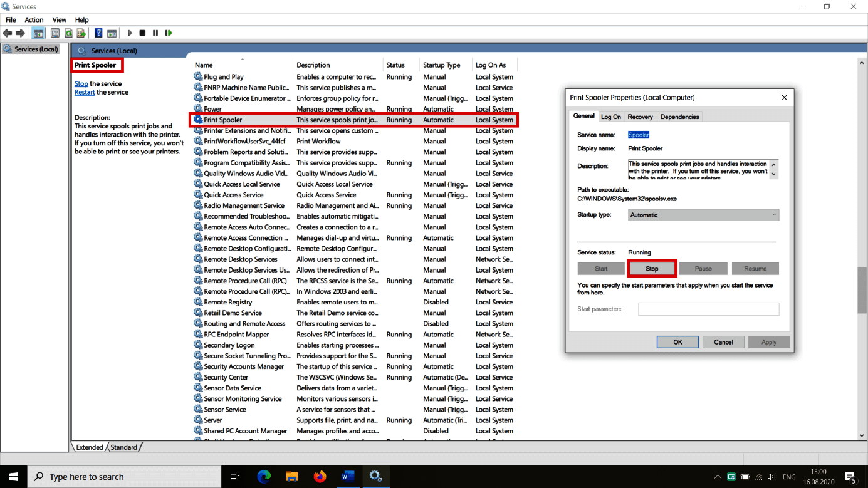Viewport: 868px width, 488px height.
Task: Click the "Restart the service" link
Action: [85, 91]
